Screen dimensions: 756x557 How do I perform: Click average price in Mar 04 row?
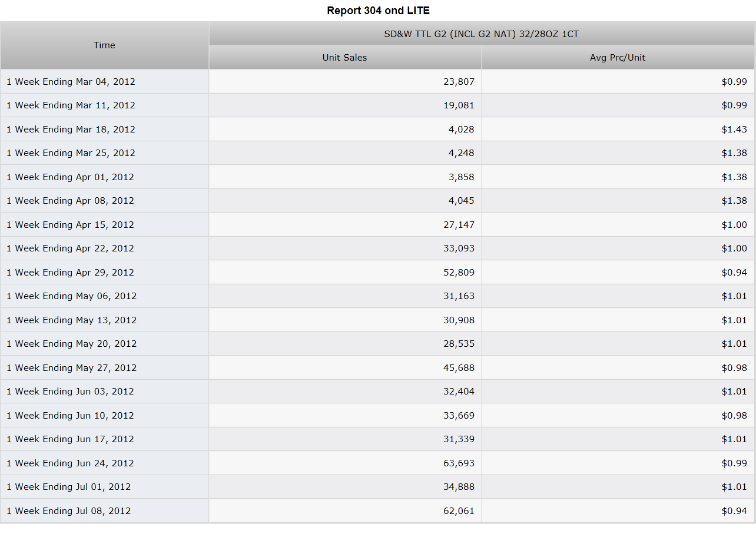coord(734,82)
